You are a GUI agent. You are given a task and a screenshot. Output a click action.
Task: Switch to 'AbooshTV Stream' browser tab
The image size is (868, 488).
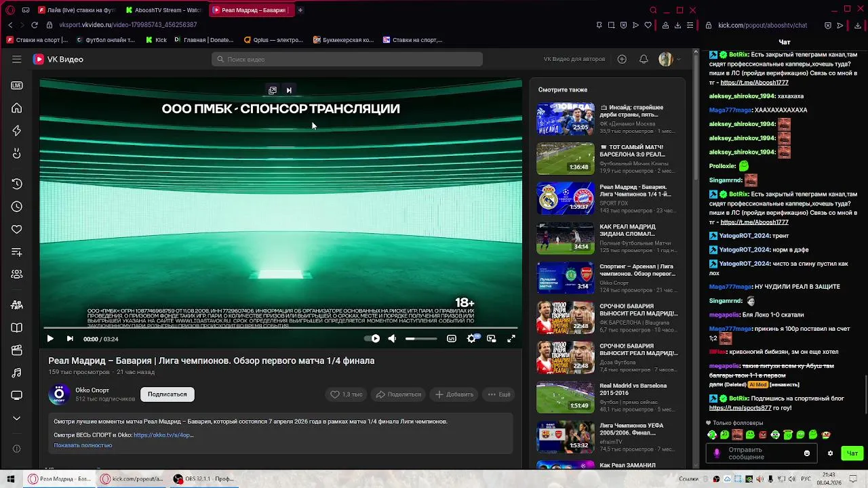point(165,10)
